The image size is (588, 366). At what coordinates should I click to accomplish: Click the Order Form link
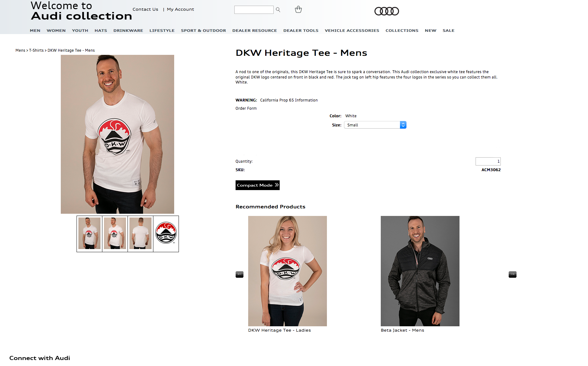point(246,108)
